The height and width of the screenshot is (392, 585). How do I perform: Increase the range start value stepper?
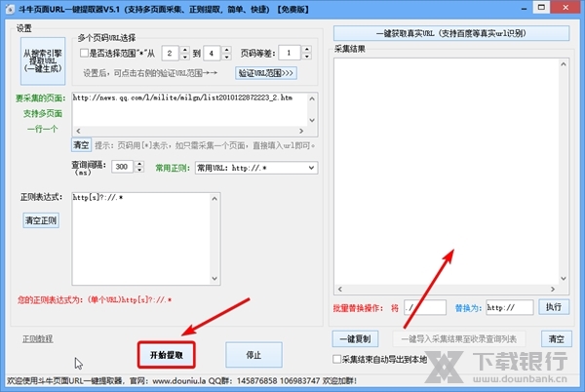point(184,50)
